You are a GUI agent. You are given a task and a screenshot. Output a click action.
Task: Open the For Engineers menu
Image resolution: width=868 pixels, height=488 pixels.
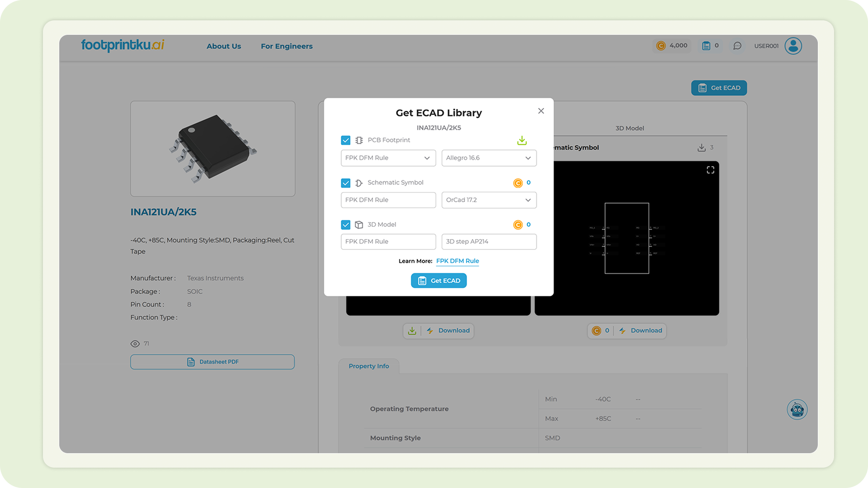(287, 46)
